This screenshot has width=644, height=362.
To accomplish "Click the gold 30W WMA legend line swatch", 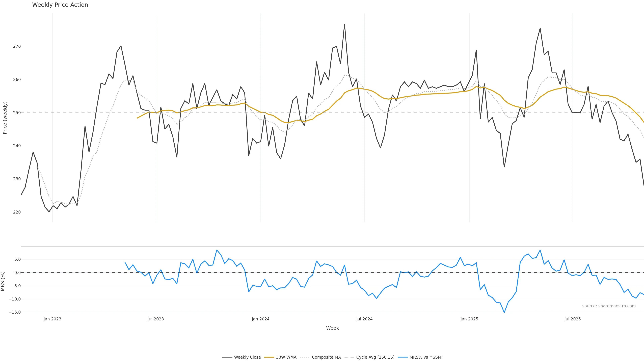I will click(x=269, y=357).
